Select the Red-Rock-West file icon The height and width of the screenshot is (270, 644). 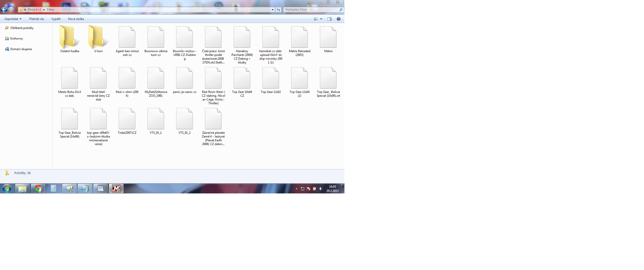[213, 78]
